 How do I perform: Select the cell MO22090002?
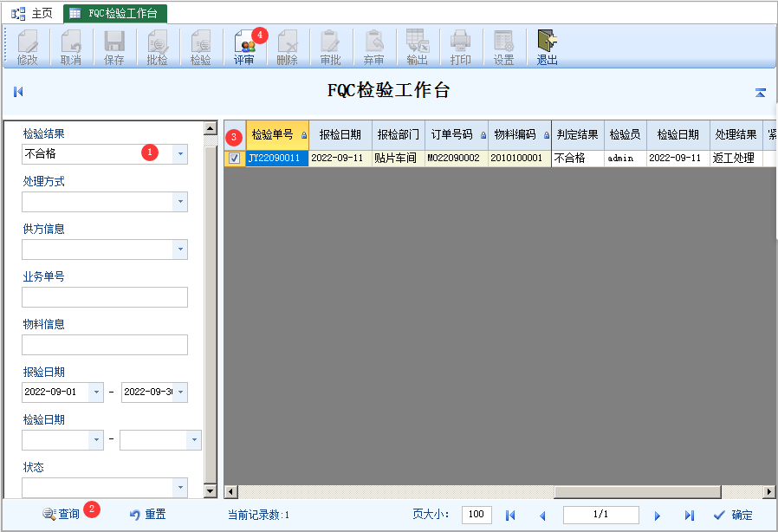457,159
